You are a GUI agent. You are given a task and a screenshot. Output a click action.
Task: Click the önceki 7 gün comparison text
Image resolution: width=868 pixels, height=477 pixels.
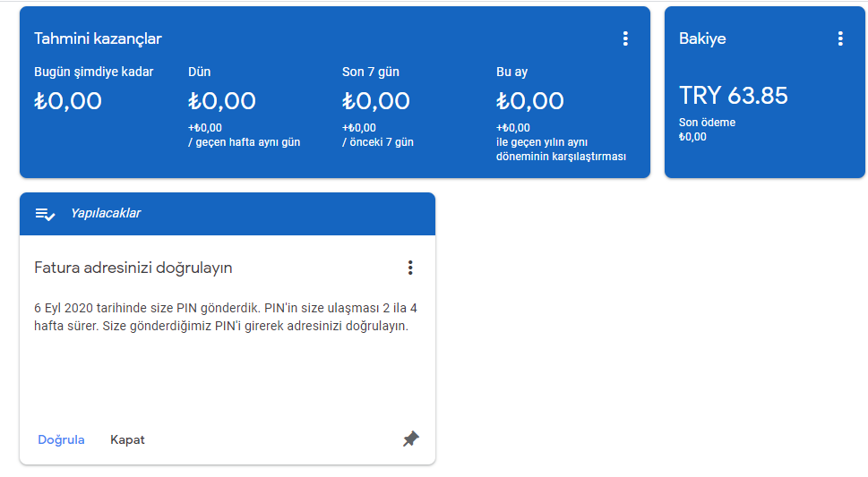[x=377, y=142]
